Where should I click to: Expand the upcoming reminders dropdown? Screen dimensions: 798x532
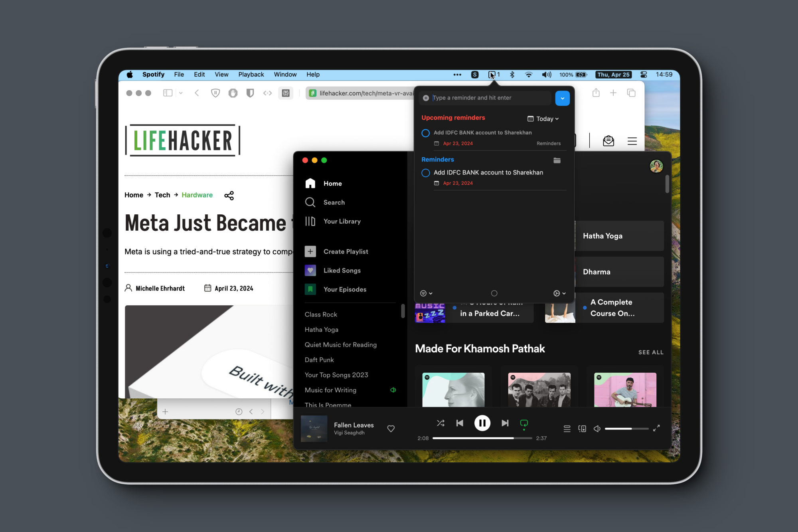coord(543,118)
